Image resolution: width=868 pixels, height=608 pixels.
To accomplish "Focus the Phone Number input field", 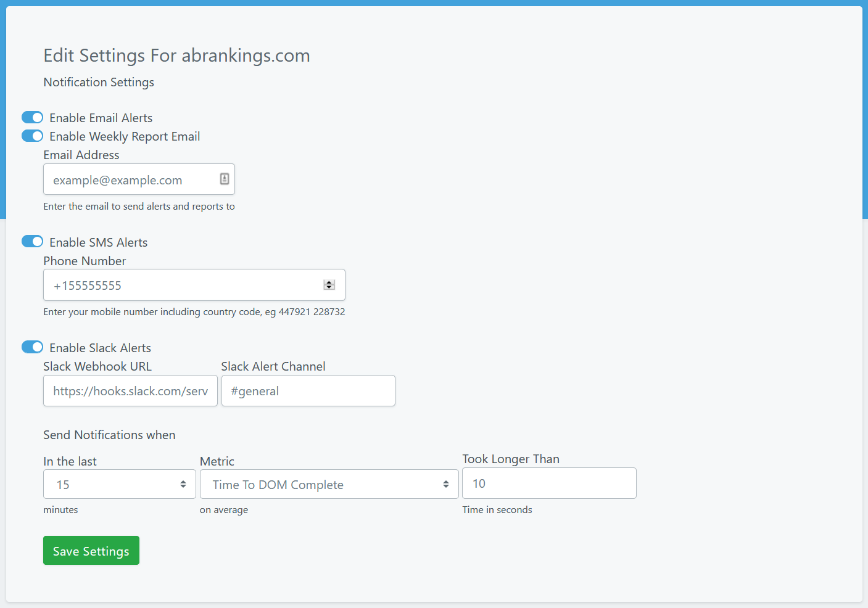I will (194, 285).
